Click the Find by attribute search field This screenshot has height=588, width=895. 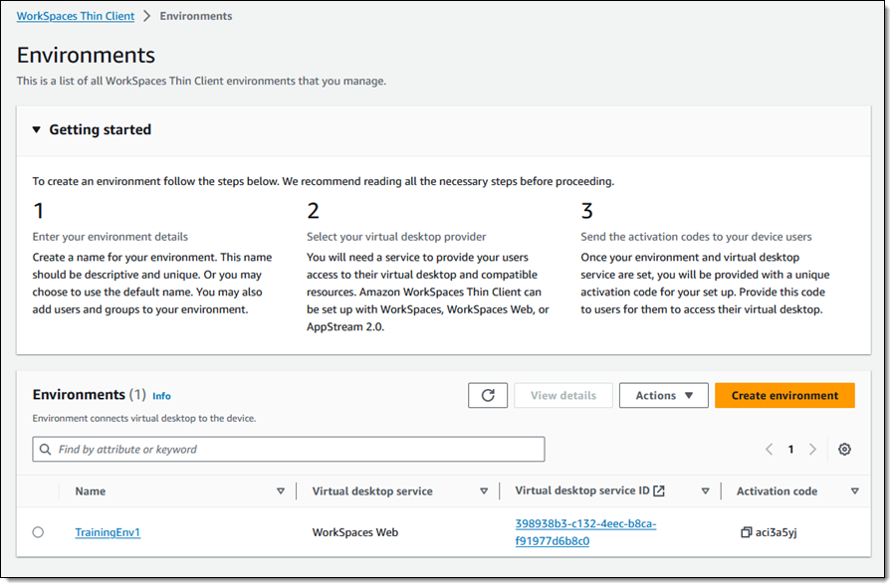click(x=289, y=450)
